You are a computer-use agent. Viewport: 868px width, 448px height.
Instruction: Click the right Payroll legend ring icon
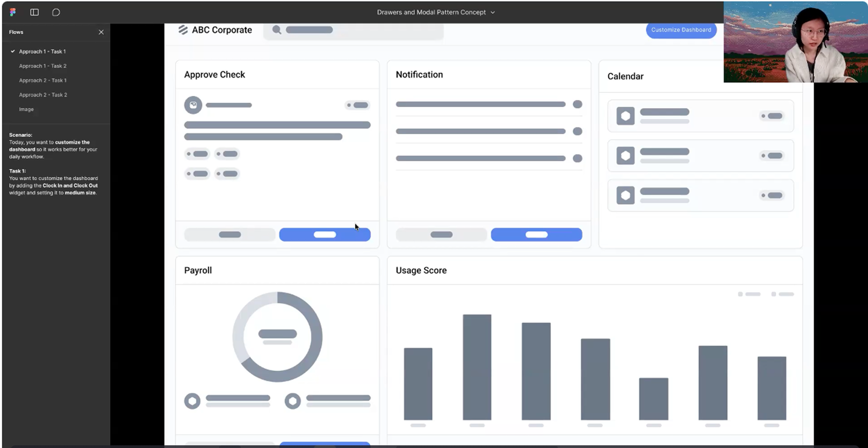293,401
